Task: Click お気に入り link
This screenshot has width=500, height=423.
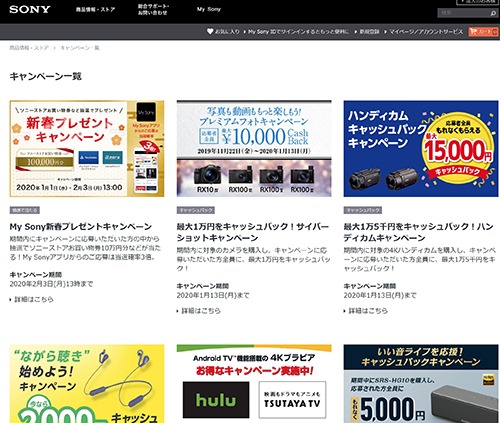Action: 227,32
